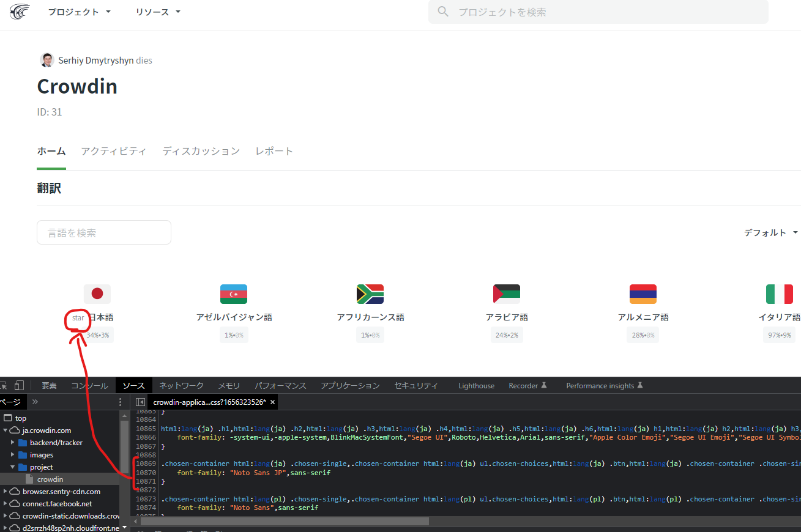Open more tabs chevron next to ページ
The image size is (801, 532).
35,402
